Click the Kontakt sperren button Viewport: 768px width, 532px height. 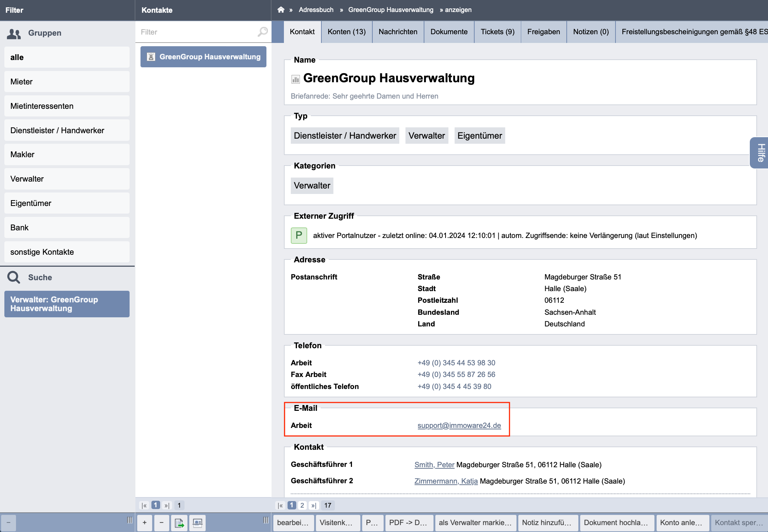tap(739, 523)
